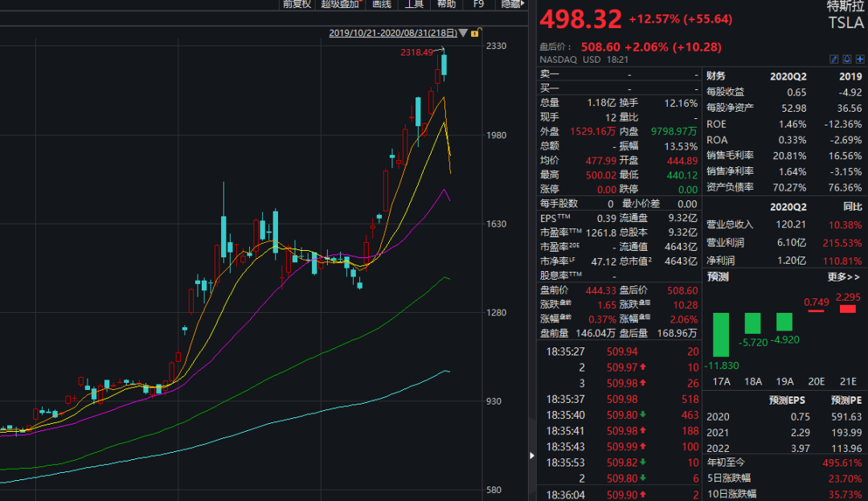Click the 2019 column header

coord(850,76)
